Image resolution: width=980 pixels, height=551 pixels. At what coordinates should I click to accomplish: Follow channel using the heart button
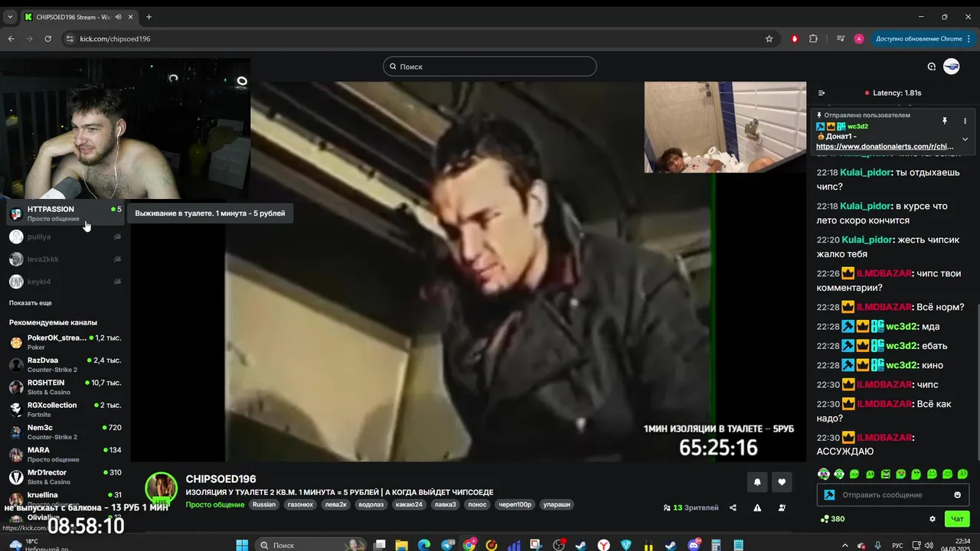782,482
